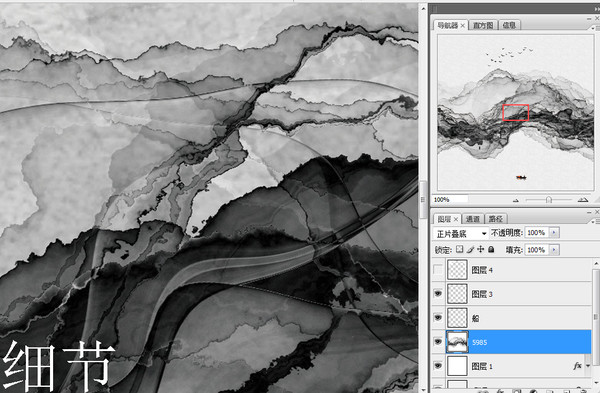Select the 图层 1 layer

coord(512,366)
